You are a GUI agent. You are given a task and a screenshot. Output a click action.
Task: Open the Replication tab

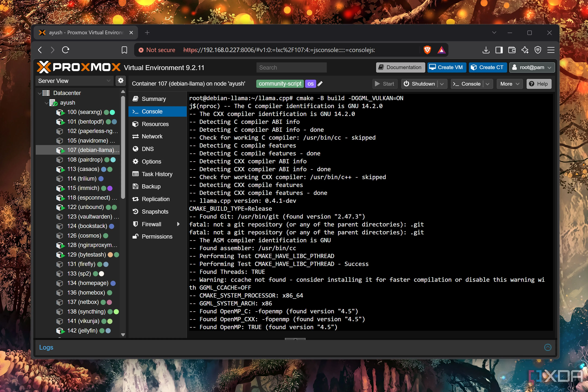(157, 199)
